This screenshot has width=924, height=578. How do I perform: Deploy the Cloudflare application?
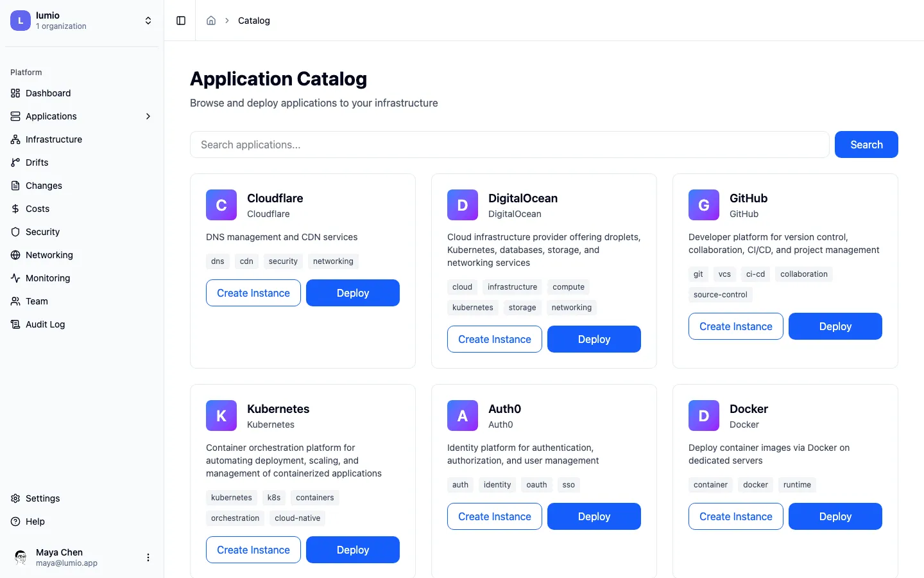point(352,292)
